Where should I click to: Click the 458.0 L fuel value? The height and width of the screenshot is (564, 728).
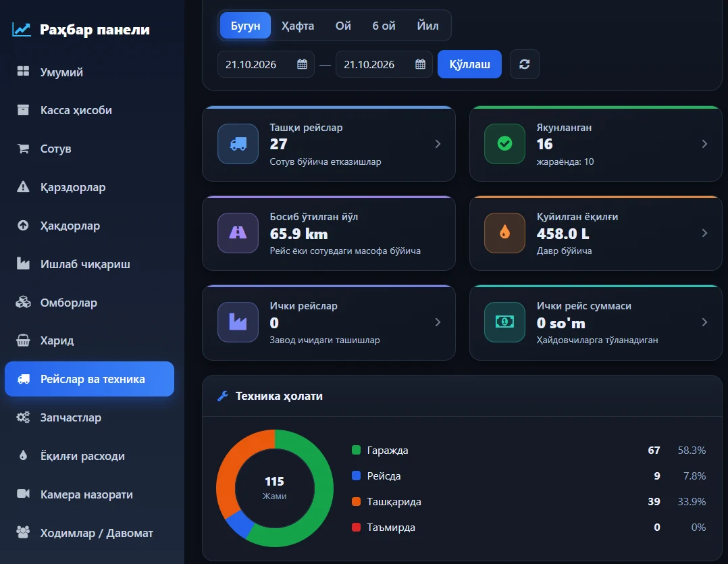563,234
